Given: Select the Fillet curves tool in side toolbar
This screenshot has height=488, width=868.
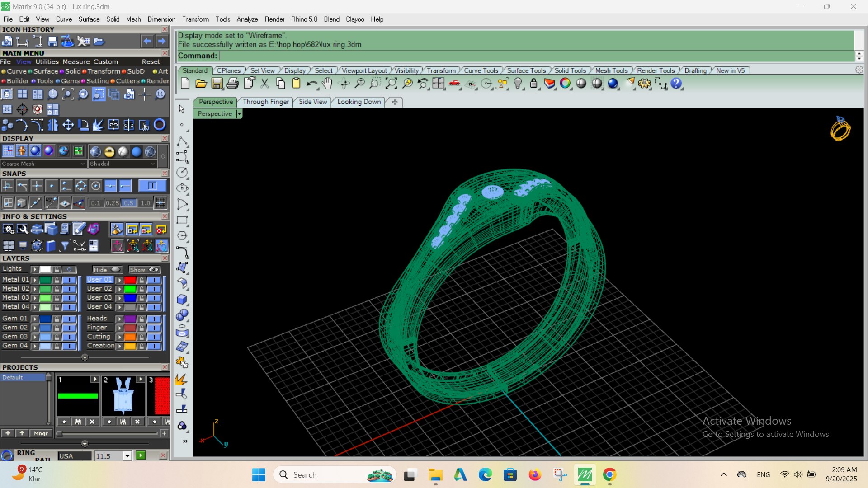Looking at the screenshot, I should [x=182, y=252].
